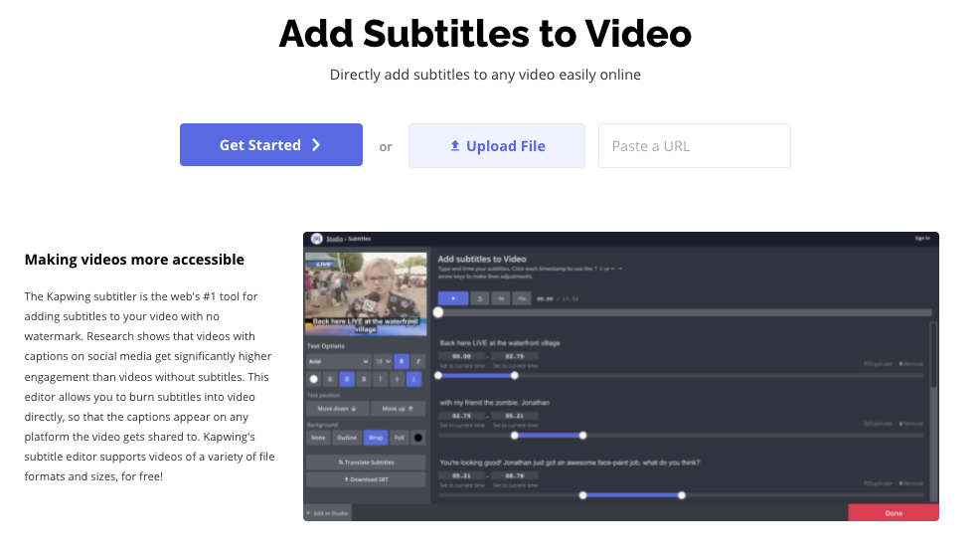Click the third subtitle's range slider end handle
Viewport: 980px width, 556px height.
[681, 495]
